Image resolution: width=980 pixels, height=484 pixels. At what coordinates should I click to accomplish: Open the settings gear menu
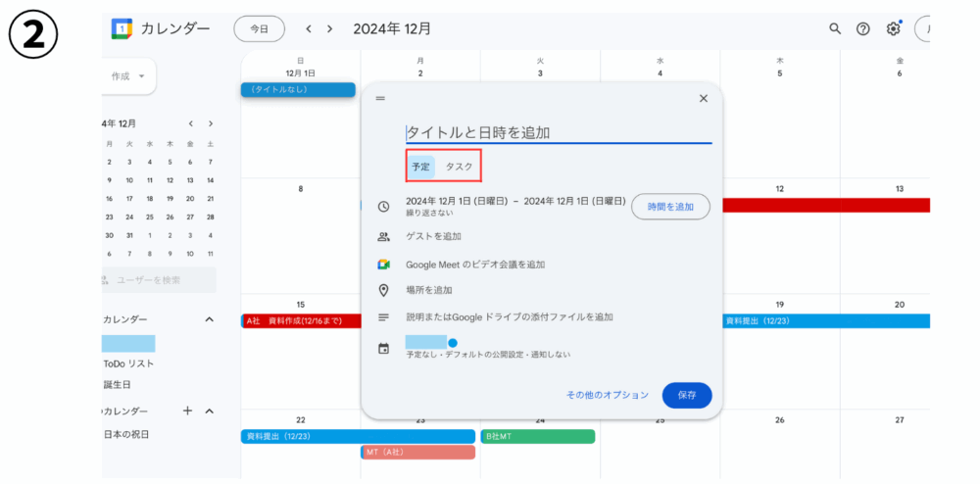(x=893, y=28)
